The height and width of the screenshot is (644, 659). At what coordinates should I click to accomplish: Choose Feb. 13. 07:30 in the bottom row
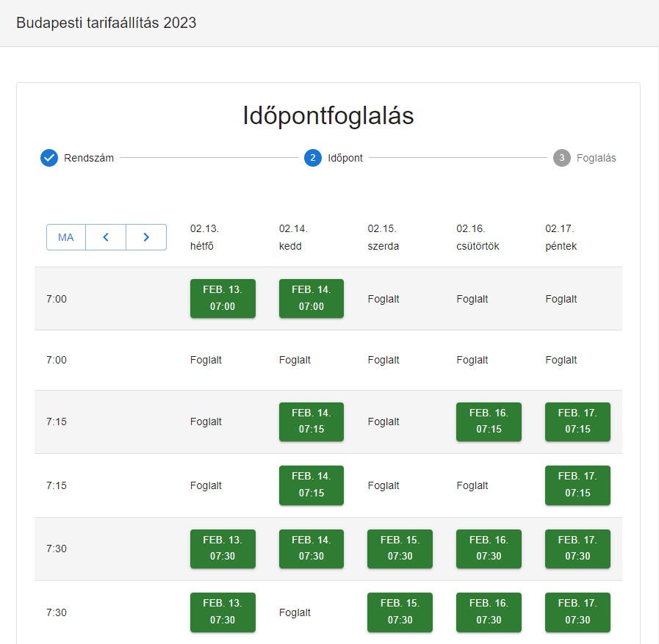pos(223,612)
